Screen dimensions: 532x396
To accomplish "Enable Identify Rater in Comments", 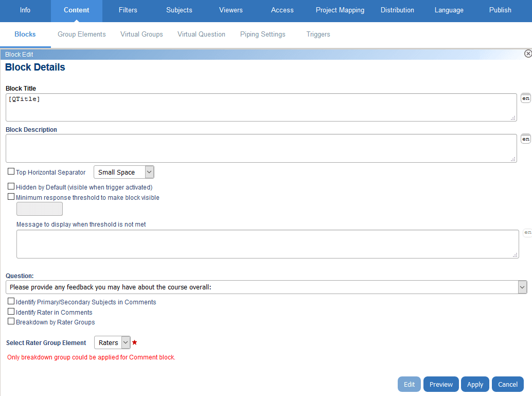I will coord(11,312).
